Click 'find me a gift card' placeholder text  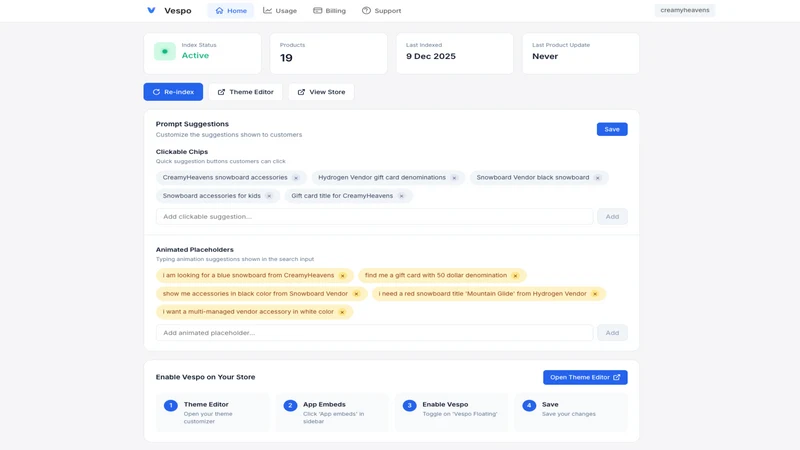click(x=436, y=275)
